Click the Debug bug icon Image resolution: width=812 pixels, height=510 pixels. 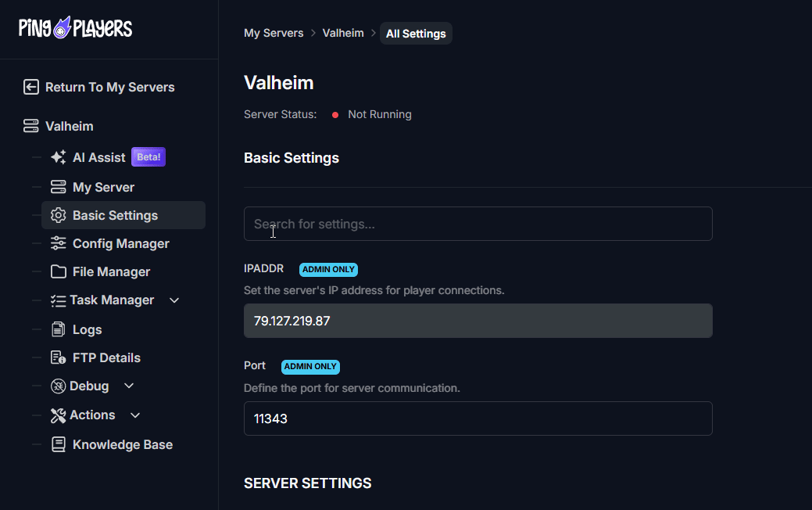58,386
